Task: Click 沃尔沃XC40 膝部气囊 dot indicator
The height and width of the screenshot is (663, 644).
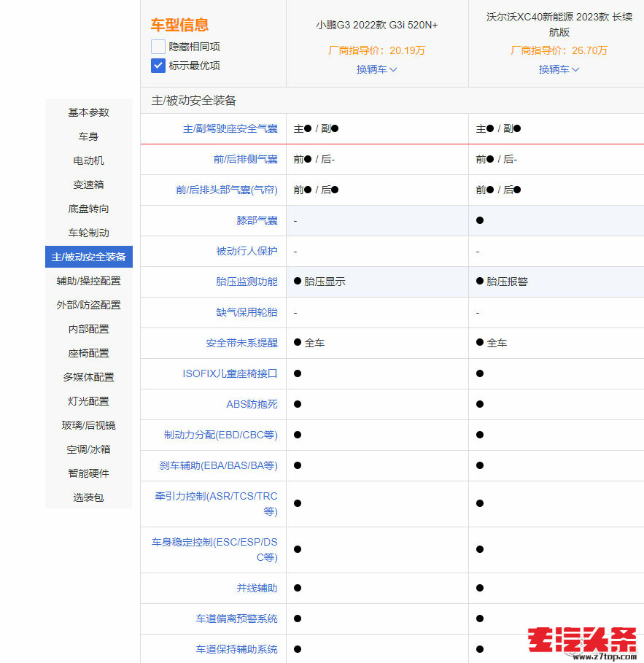Action: pos(480,220)
